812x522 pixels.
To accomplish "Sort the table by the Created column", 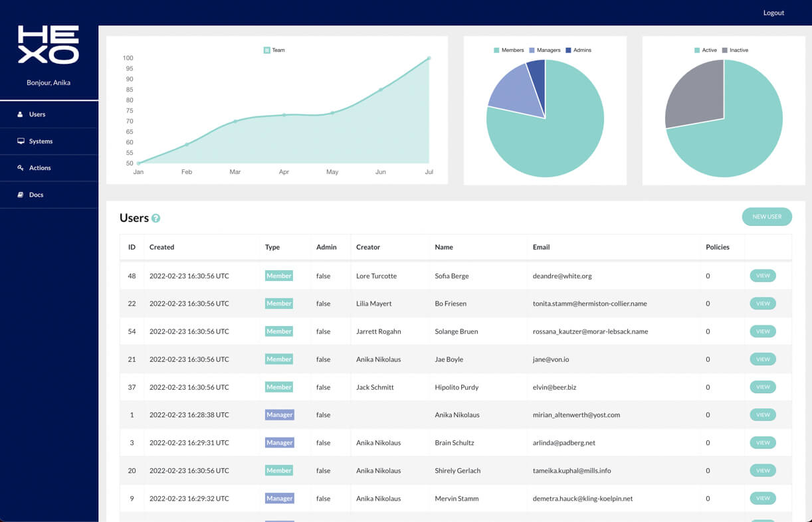I will [x=161, y=246].
